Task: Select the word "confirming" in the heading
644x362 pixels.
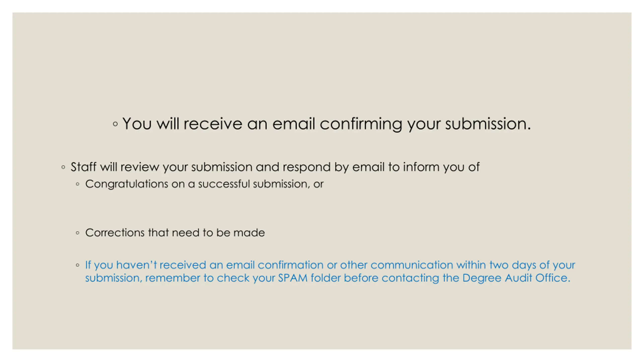Action: tap(361, 124)
